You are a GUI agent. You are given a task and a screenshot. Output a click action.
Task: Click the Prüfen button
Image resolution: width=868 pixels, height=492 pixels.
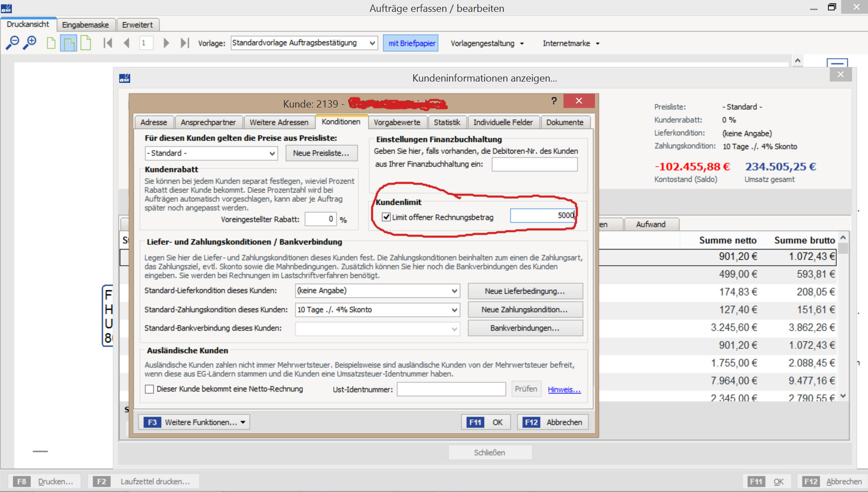526,389
